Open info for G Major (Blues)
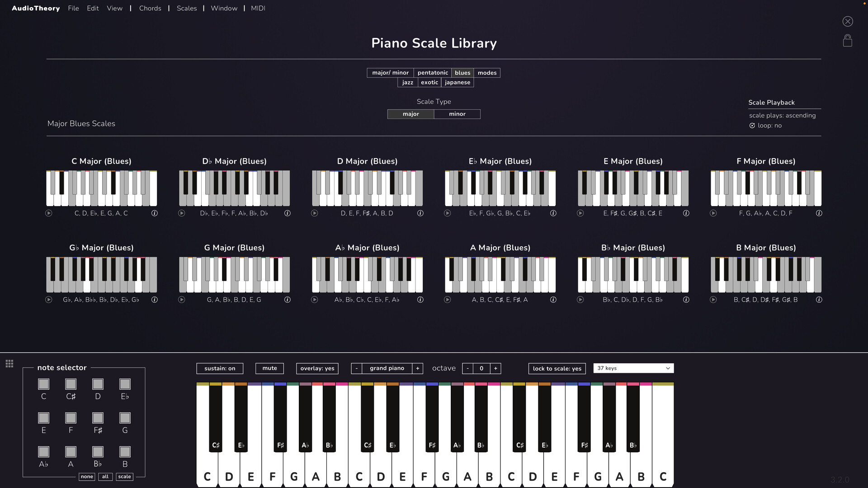The height and width of the screenshot is (488, 868). click(288, 300)
